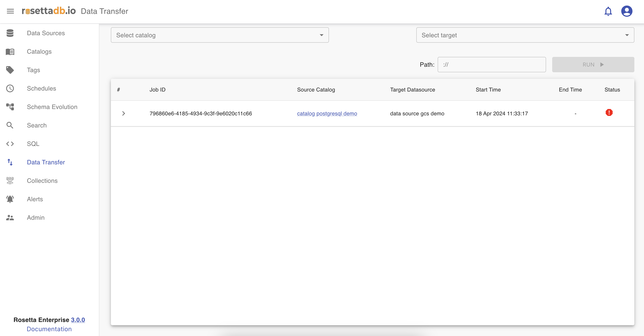The height and width of the screenshot is (336, 644).
Task: Open the Admin sidebar item
Action: (x=36, y=218)
